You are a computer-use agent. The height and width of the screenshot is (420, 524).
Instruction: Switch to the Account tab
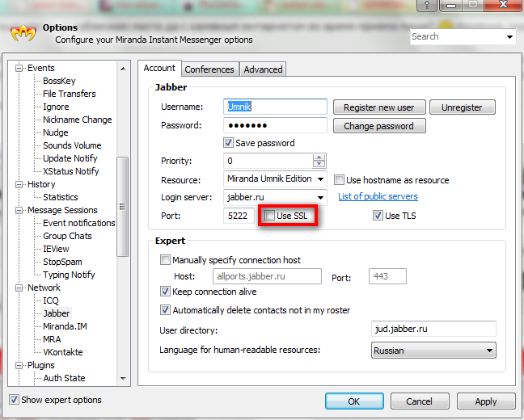[x=159, y=68]
